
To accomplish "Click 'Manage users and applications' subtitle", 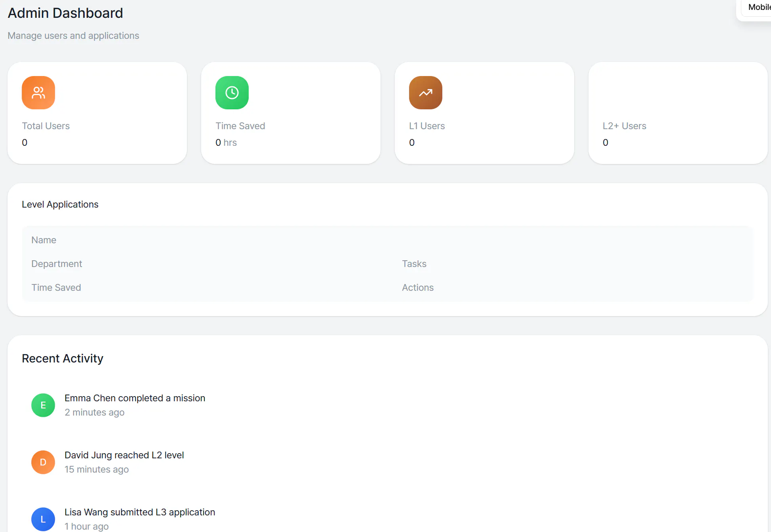I will click(74, 36).
